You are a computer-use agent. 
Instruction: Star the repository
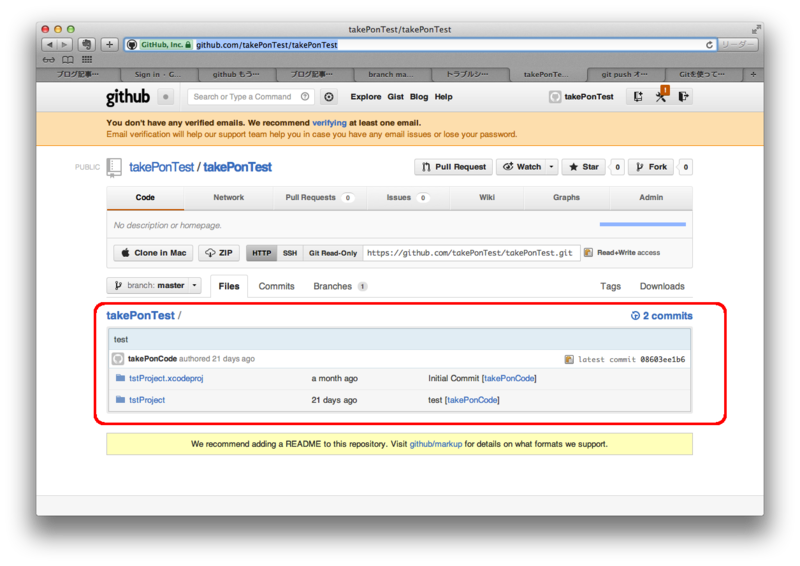584,167
